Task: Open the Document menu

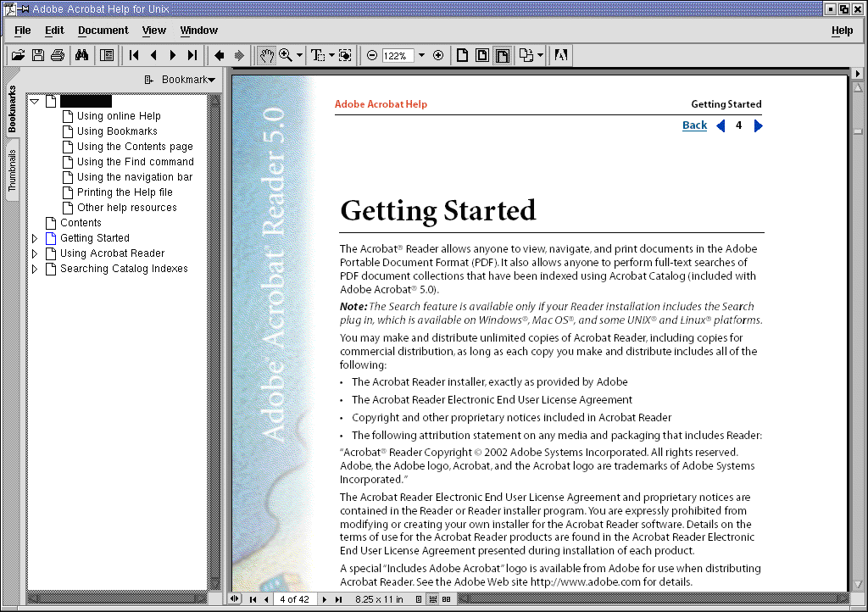Action: coord(103,31)
